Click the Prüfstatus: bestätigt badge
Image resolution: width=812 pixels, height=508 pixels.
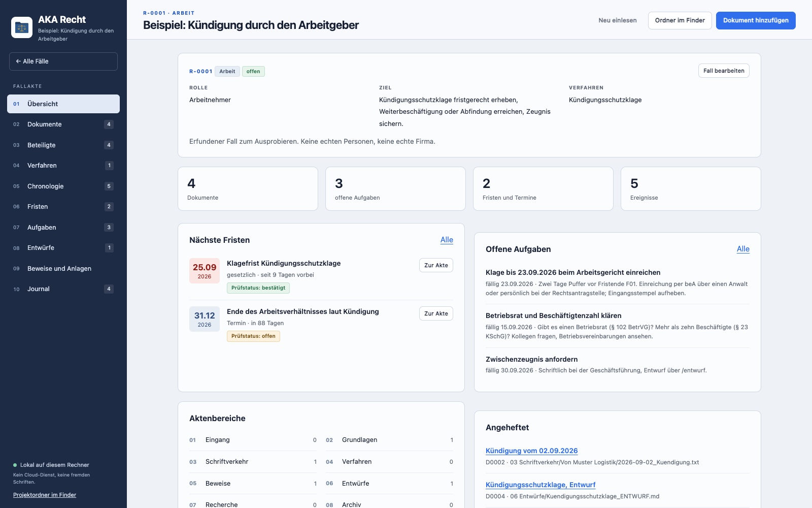tap(258, 288)
